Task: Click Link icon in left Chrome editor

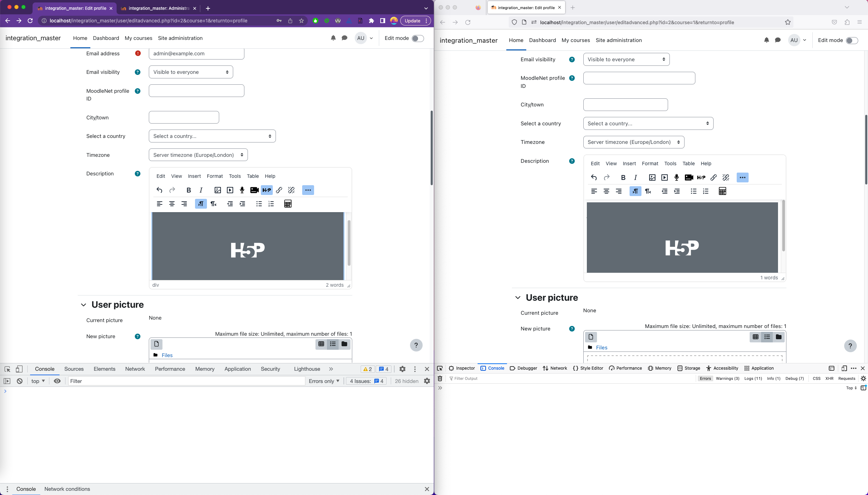Action: click(279, 190)
